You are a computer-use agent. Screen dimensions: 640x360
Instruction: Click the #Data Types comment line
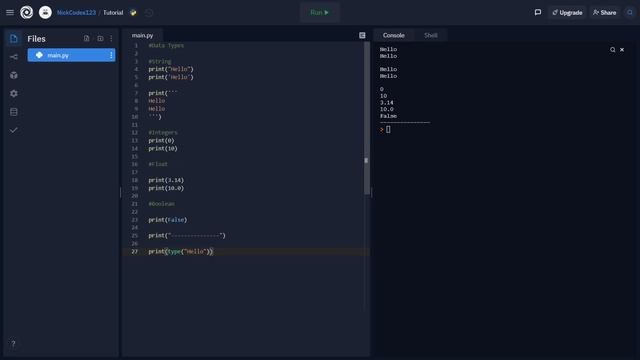click(166, 45)
